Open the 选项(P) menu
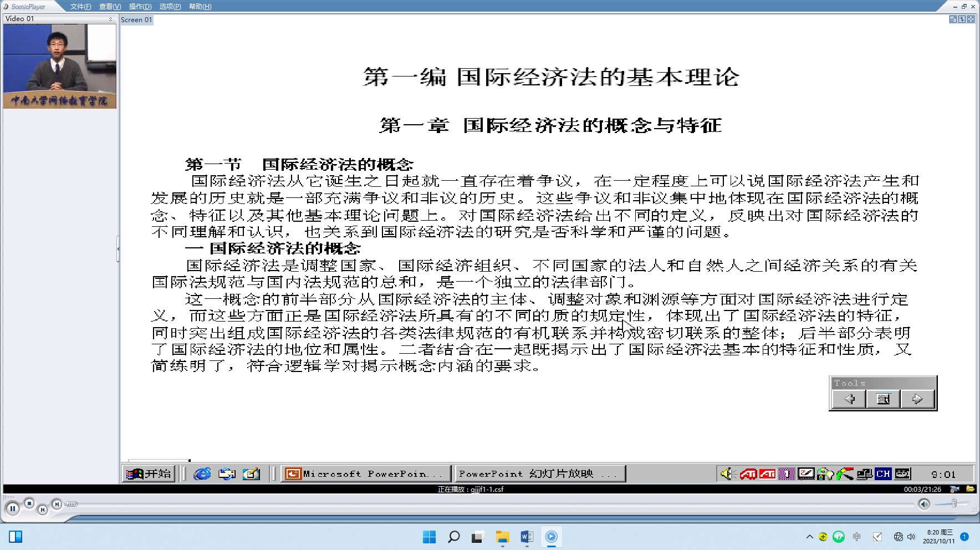The width and height of the screenshot is (980, 550). tap(170, 7)
